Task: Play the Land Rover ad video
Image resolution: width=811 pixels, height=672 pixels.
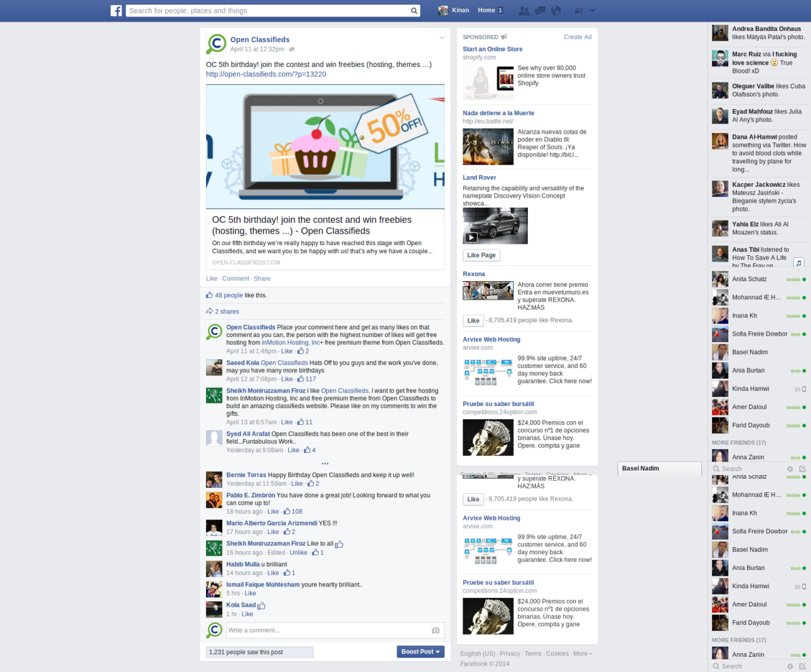Action: pos(471,238)
